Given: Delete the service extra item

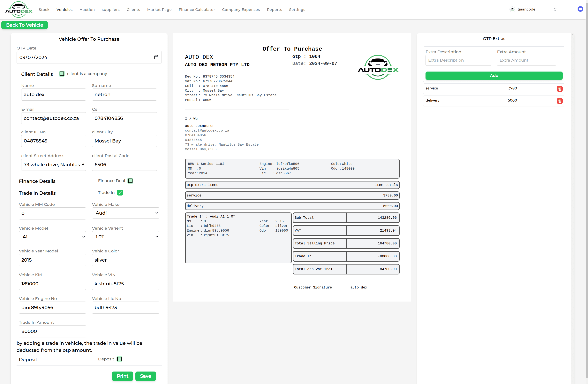Looking at the screenshot, I should [560, 89].
